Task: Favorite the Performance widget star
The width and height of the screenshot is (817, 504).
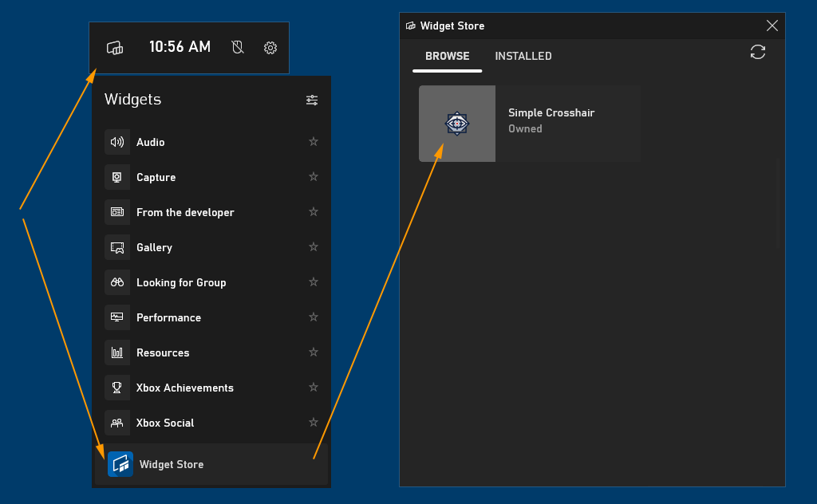Action: point(313,317)
